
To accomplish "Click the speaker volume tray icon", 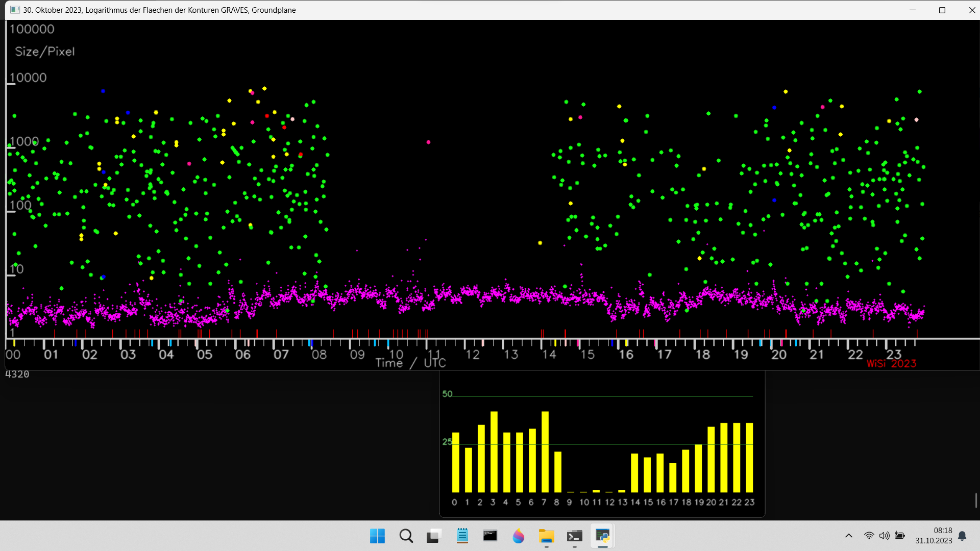I will [885, 536].
